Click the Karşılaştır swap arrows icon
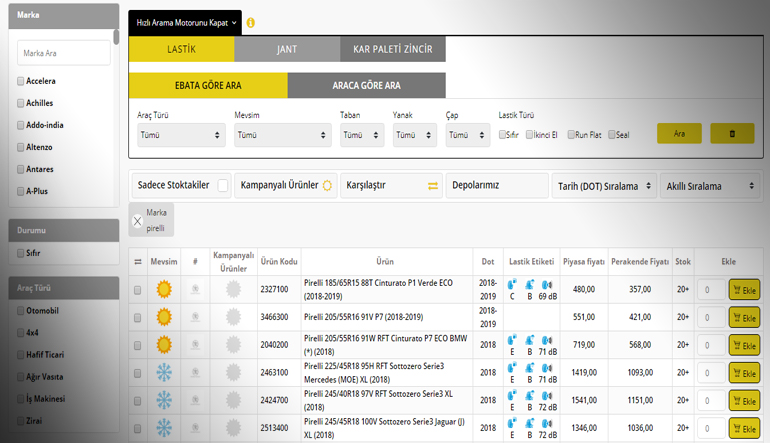The width and height of the screenshot is (770, 443). [x=433, y=186]
